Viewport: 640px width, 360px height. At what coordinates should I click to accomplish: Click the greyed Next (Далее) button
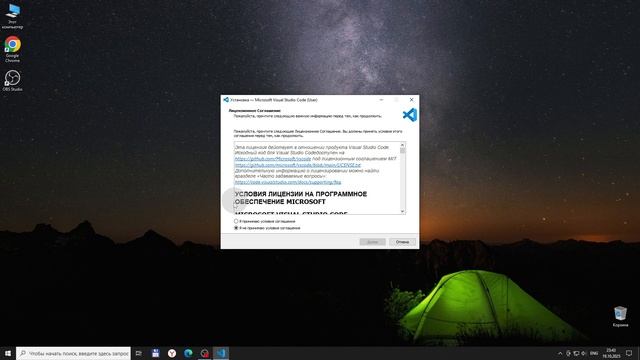(x=372, y=242)
